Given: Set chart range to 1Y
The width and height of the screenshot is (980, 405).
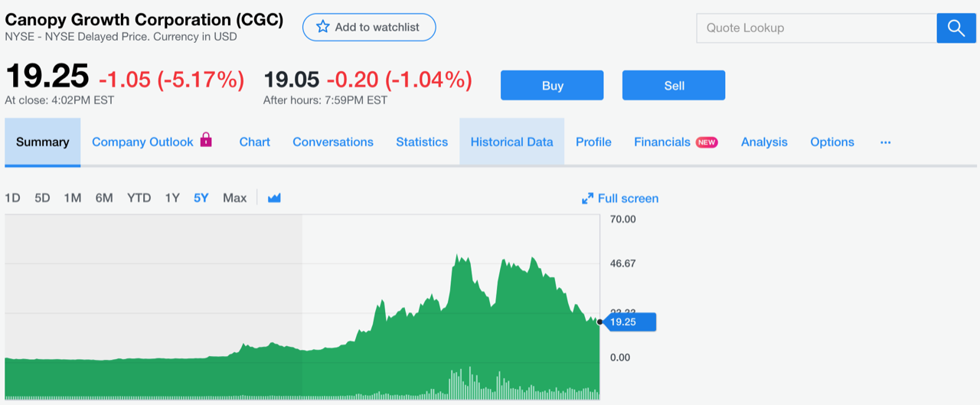Looking at the screenshot, I should pos(172,198).
